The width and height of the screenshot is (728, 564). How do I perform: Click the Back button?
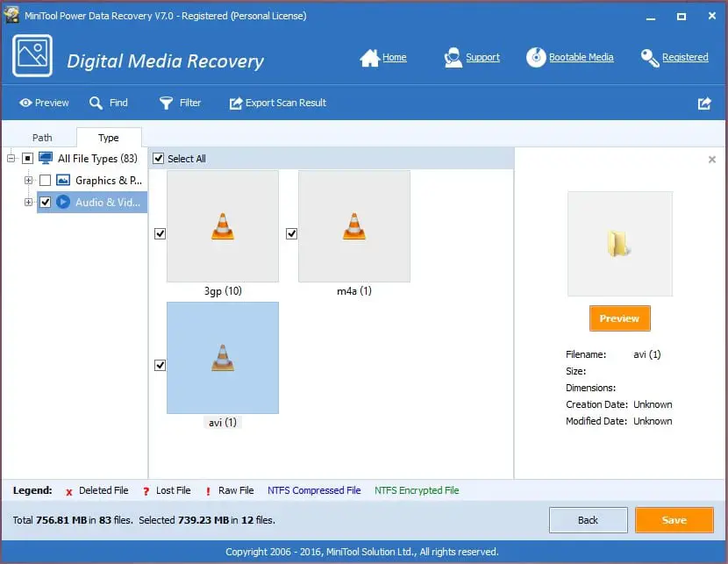[x=588, y=520]
